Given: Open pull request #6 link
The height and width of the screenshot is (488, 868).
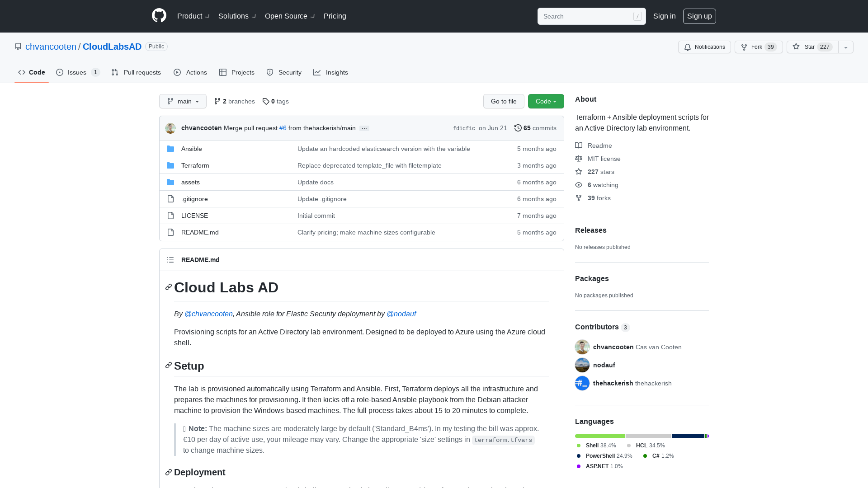Looking at the screenshot, I should (x=283, y=128).
